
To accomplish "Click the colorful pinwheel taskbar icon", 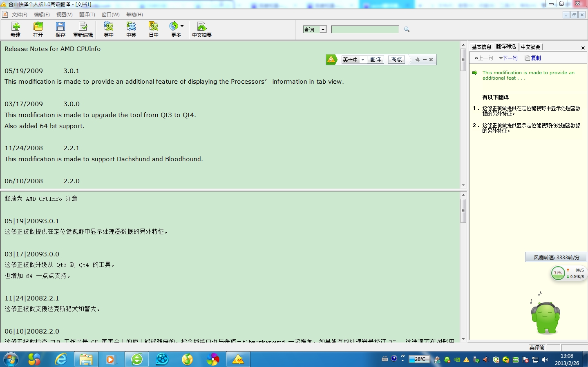I will tap(212, 360).
